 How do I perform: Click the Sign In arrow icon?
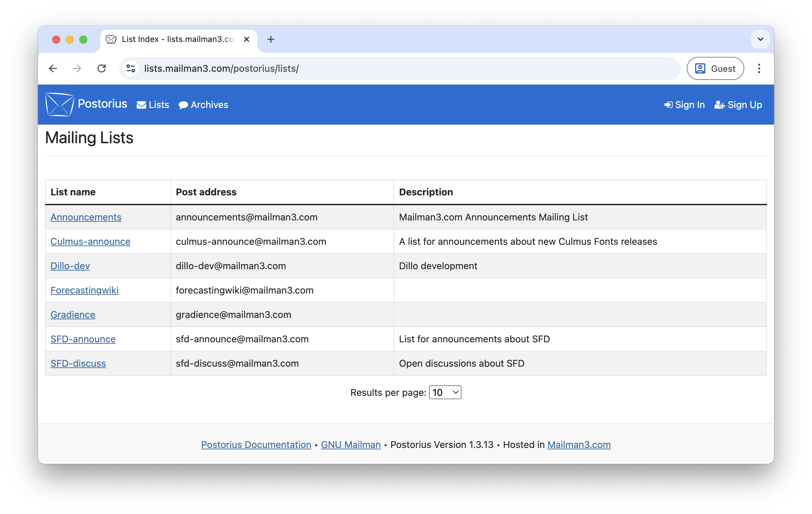(668, 105)
